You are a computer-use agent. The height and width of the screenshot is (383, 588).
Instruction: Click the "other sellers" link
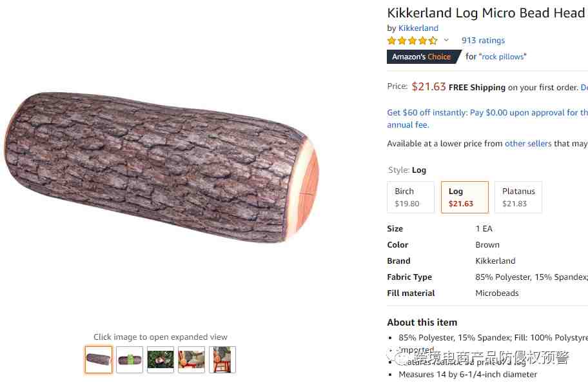528,144
